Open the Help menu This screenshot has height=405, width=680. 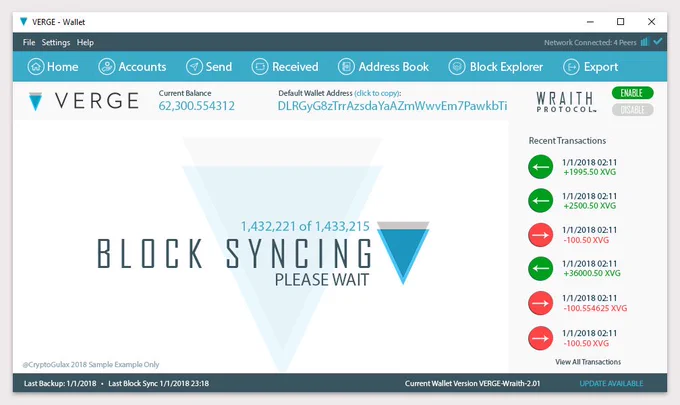85,42
